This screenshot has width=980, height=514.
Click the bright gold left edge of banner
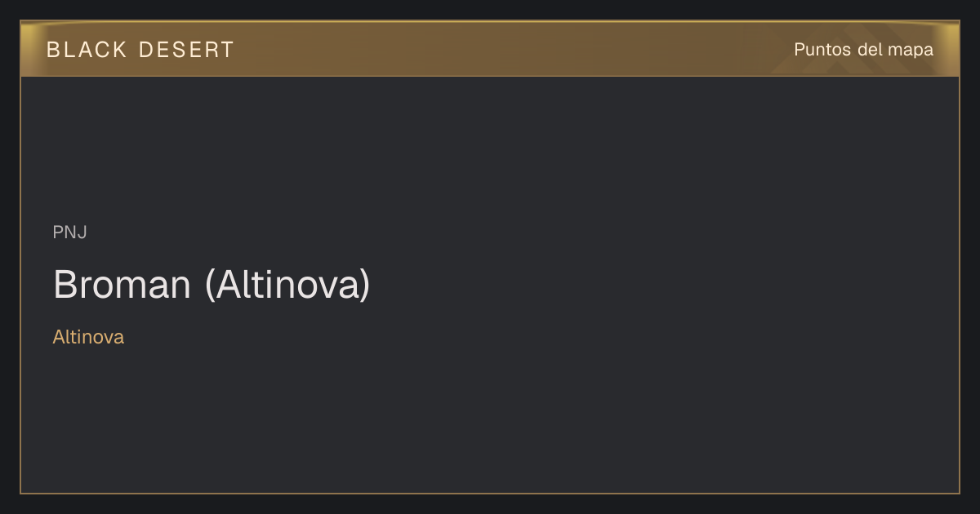[x=28, y=49]
